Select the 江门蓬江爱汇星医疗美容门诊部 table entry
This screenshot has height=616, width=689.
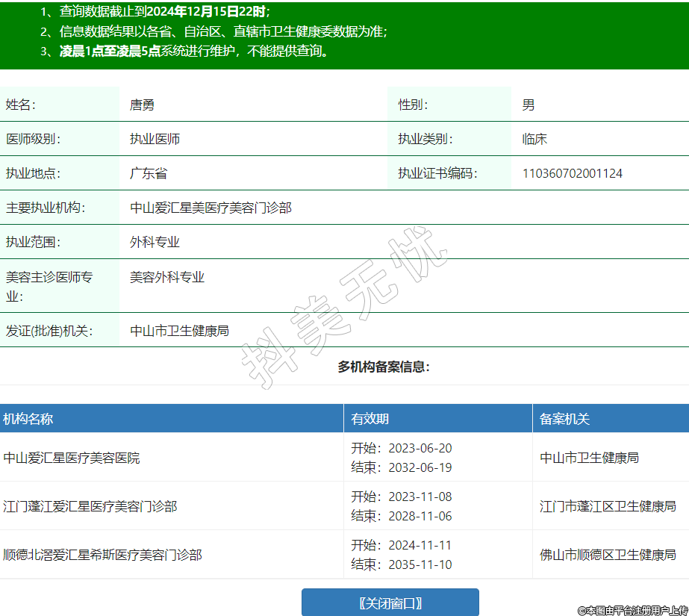90,506
